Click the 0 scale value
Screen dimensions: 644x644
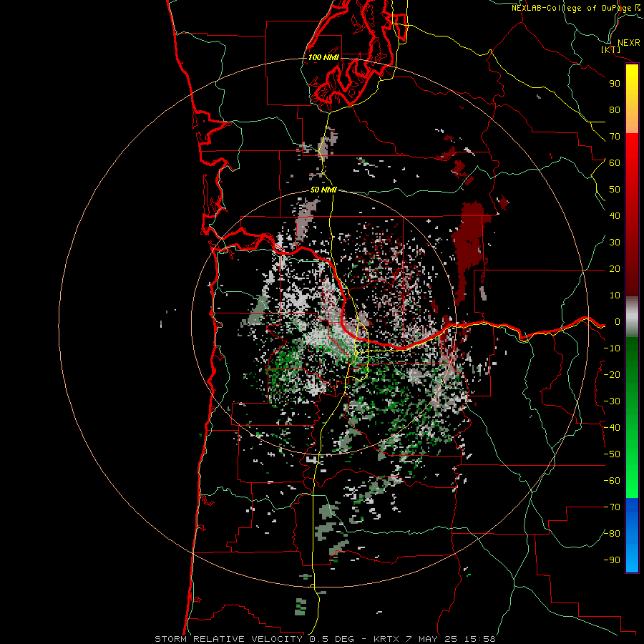click(618, 322)
